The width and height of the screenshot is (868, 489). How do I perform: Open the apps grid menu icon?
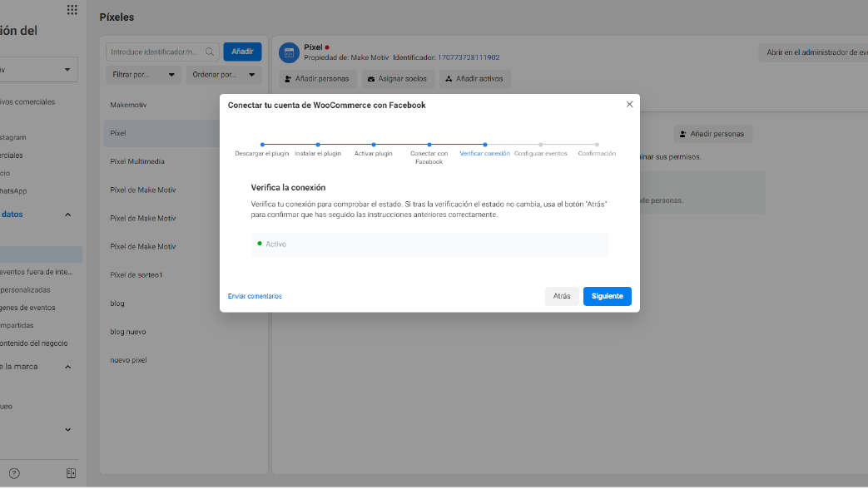pyautogui.click(x=72, y=10)
